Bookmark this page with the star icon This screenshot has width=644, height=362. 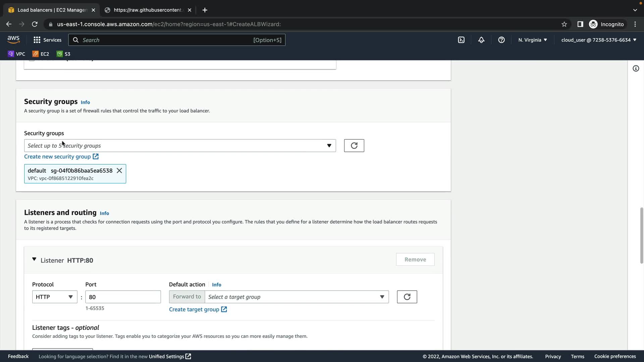(564, 24)
